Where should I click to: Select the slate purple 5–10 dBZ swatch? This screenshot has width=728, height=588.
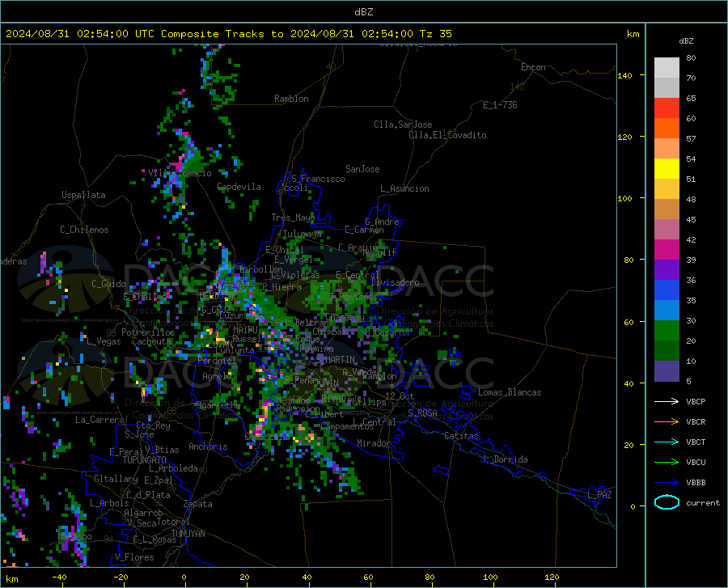tap(667, 371)
